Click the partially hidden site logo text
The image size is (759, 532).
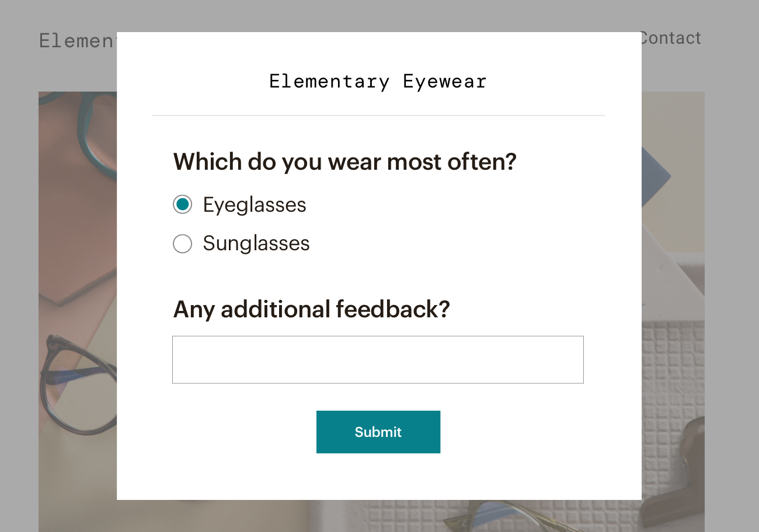click(x=78, y=41)
